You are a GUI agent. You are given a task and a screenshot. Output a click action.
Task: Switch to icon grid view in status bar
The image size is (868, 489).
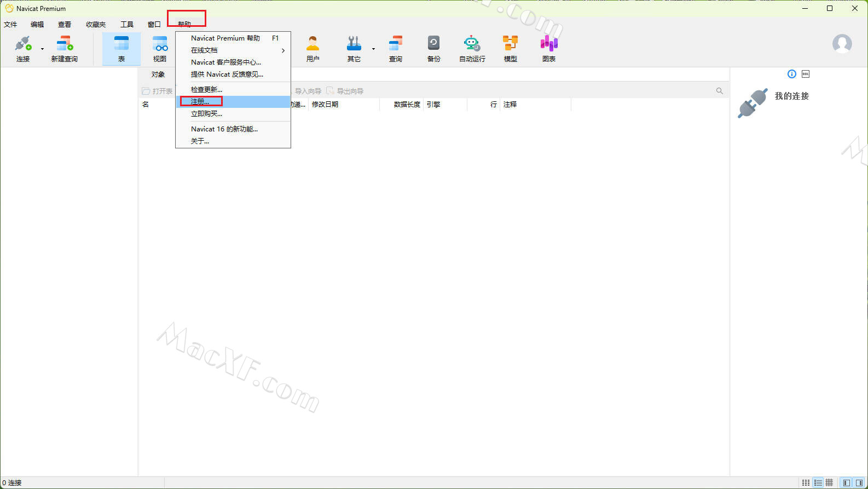tap(806, 482)
